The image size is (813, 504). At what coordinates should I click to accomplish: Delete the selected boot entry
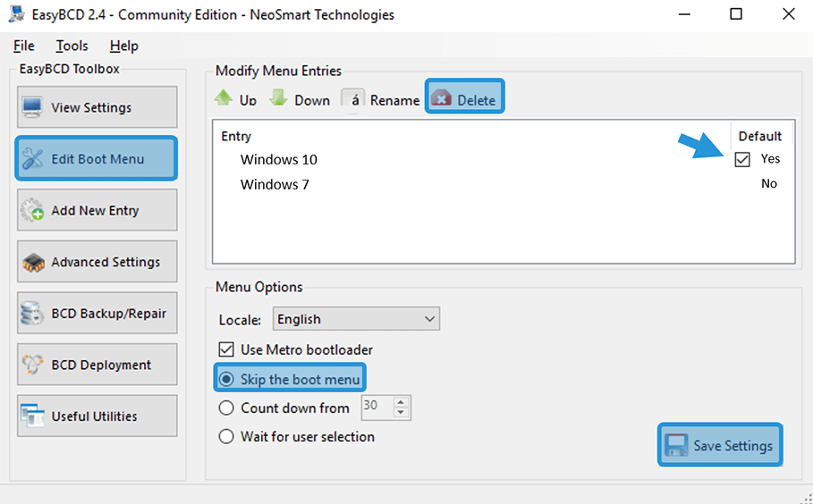coord(464,96)
